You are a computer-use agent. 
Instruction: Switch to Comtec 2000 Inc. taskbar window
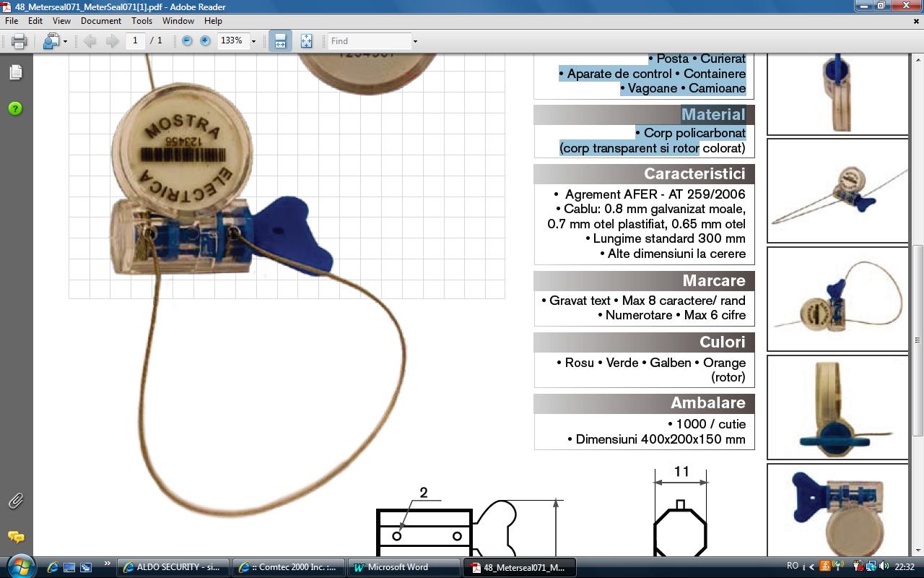coord(289,567)
